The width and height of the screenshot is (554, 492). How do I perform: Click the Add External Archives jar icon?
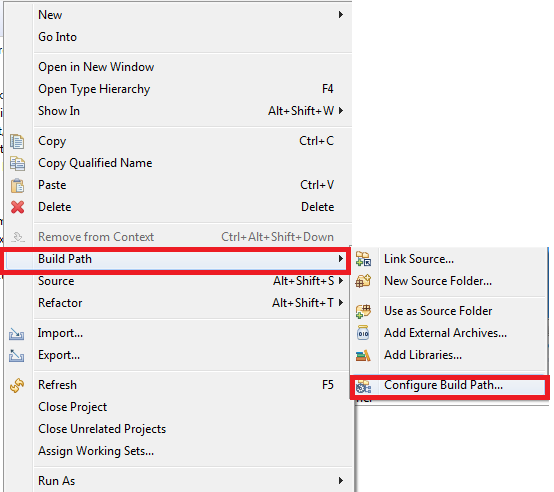(363, 333)
